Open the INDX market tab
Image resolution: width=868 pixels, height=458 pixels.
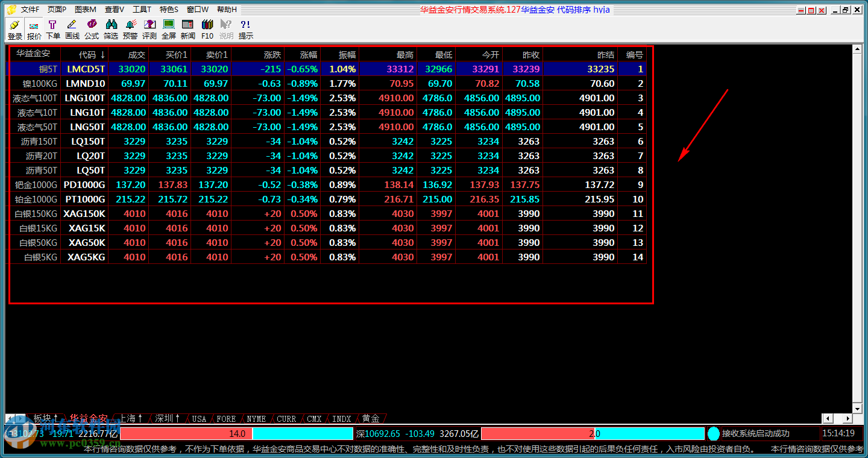point(342,418)
